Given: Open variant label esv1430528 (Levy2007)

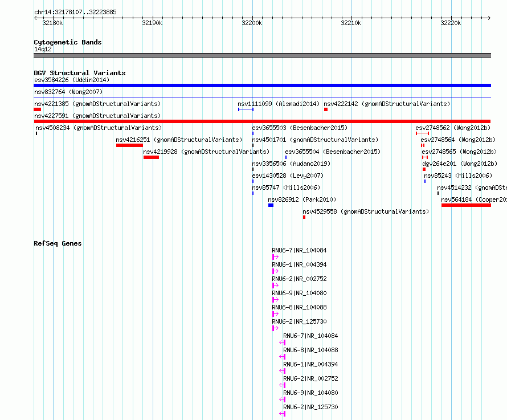Looking at the screenshot, I should pos(288,176).
